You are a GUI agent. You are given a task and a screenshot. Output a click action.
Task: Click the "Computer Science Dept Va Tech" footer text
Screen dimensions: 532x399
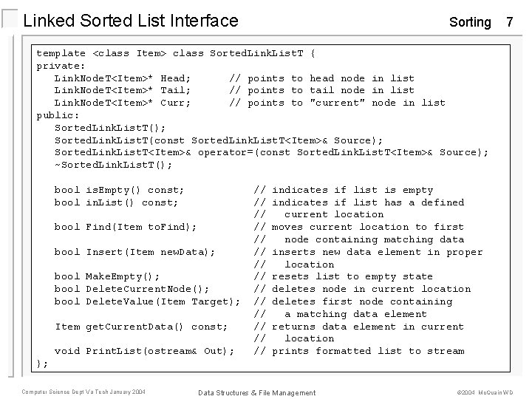click(x=83, y=391)
